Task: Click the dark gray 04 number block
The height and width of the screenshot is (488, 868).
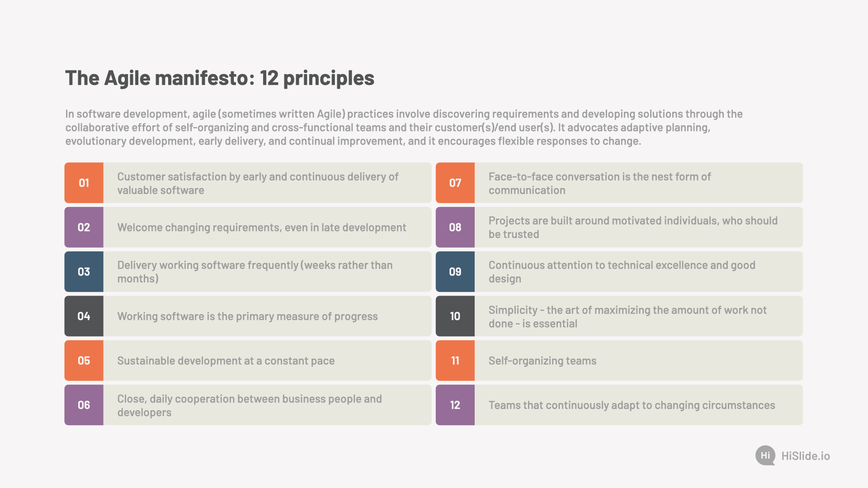Action: pyautogui.click(x=84, y=316)
